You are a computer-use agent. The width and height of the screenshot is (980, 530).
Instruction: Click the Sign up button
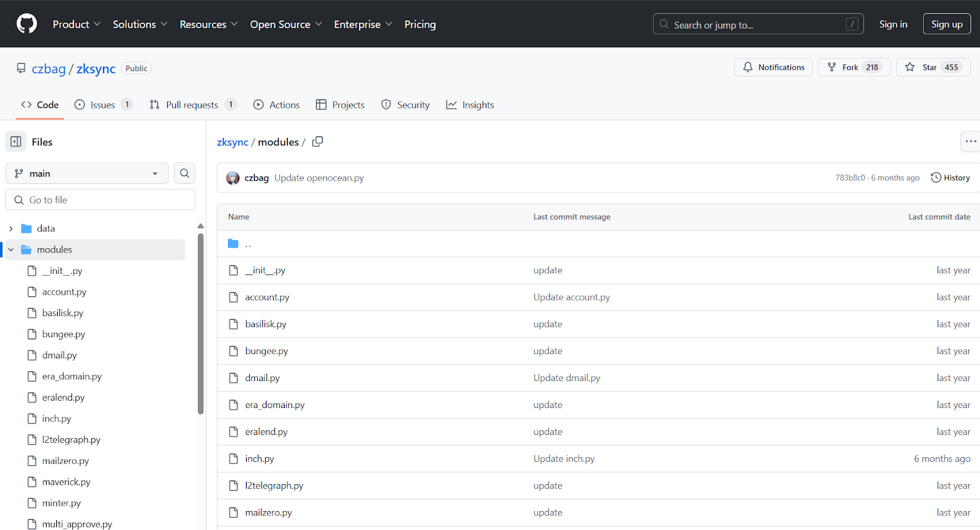946,24
